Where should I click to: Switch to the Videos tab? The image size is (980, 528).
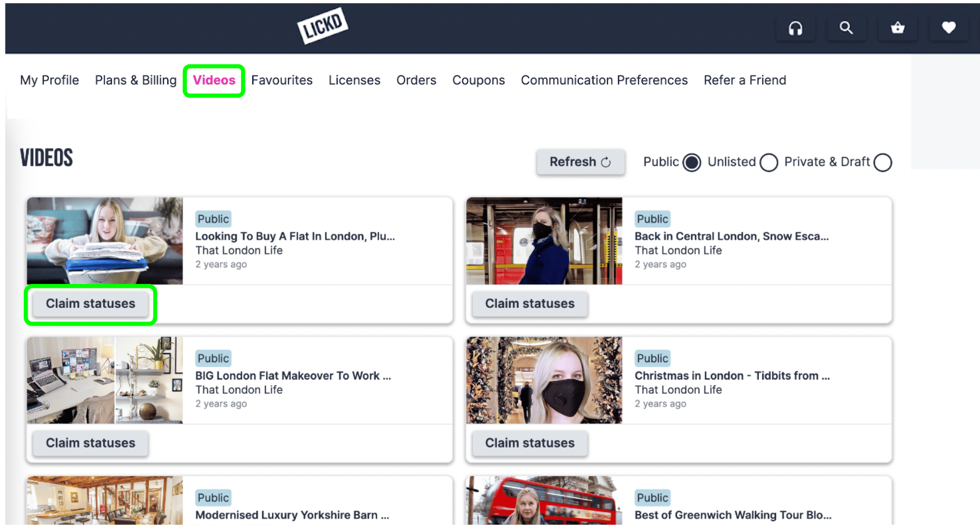pyautogui.click(x=214, y=80)
